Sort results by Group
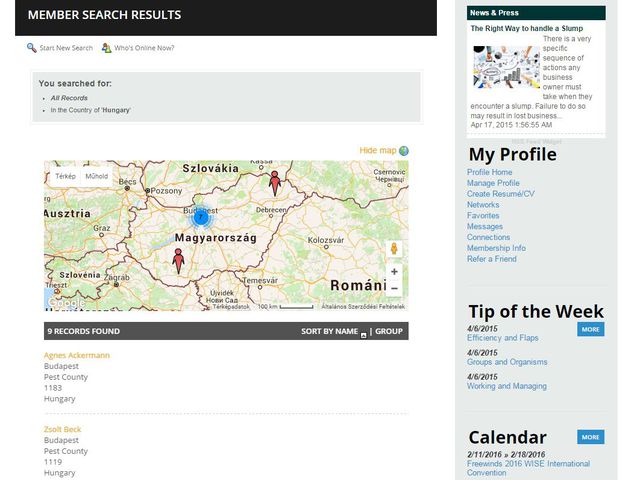640x480 pixels. click(x=389, y=331)
